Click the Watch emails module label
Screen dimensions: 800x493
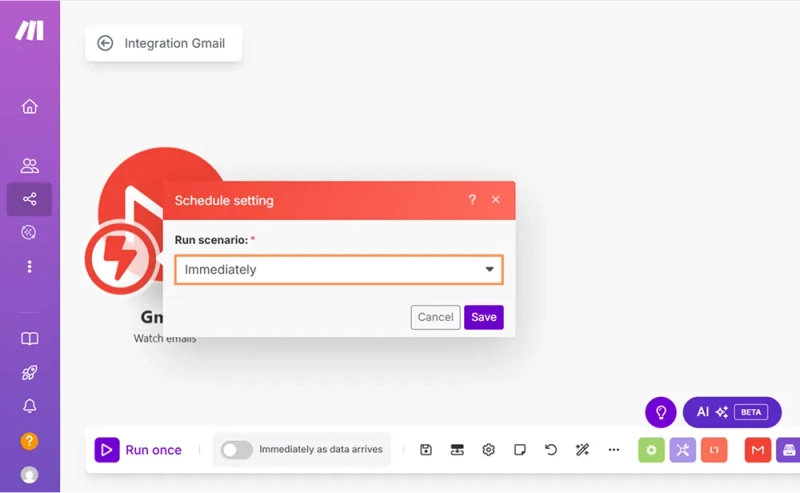click(165, 338)
